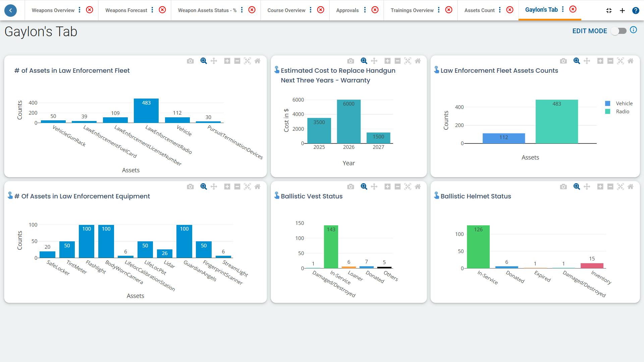Image resolution: width=644 pixels, height=362 pixels.
Task: Open three-dot menu for Approvals tab
Action: (365, 10)
